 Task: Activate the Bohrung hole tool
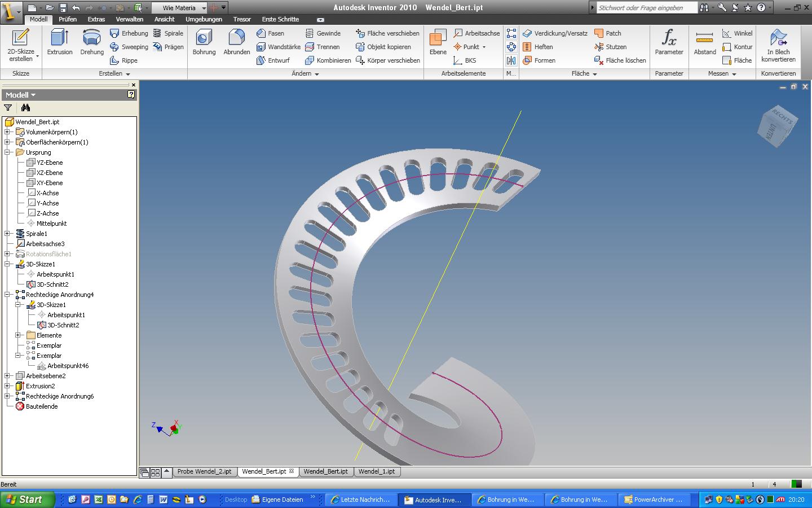tap(204, 43)
